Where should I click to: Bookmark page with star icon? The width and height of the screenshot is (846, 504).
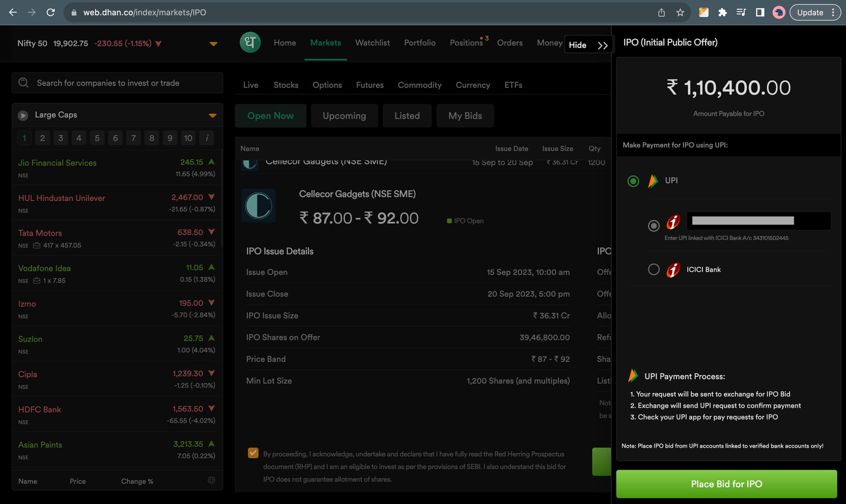(680, 12)
